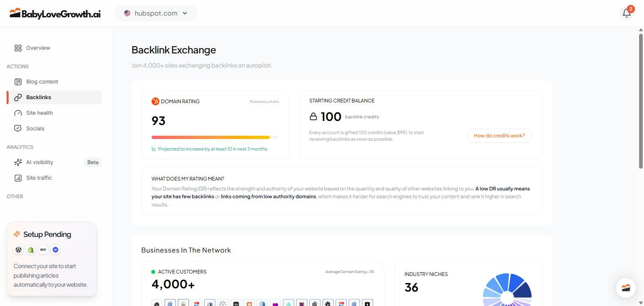
Task: Open the chat widget at bottom right
Action: point(626,288)
